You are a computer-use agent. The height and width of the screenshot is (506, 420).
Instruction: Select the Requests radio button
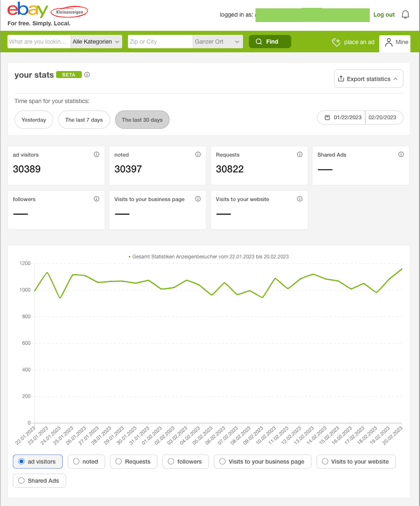click(134, 462)
